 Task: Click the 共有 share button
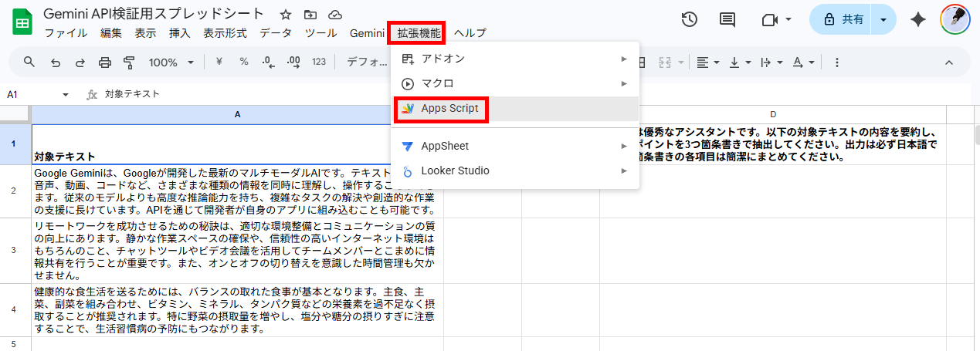coord(843,20)
